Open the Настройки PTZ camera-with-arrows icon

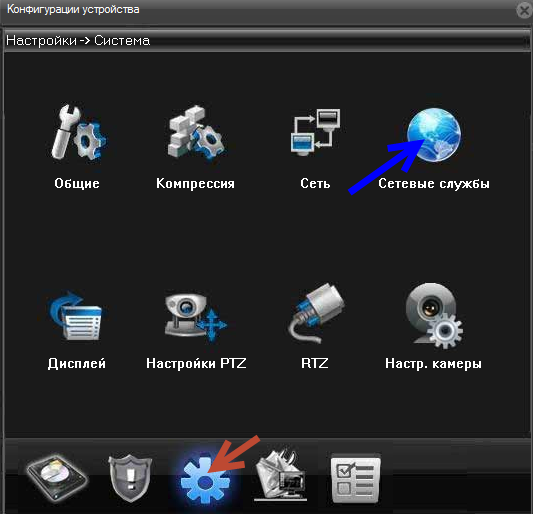[x=196, y=317]
